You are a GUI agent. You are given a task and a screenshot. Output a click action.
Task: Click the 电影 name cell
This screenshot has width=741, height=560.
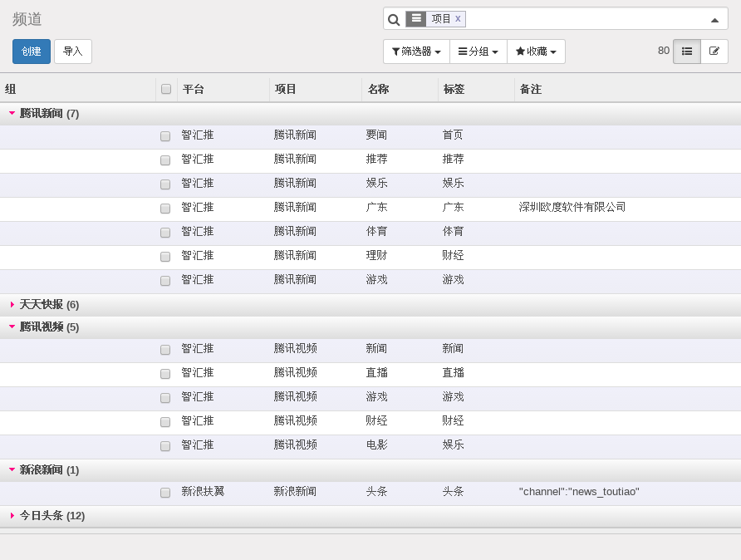point(376,445)
